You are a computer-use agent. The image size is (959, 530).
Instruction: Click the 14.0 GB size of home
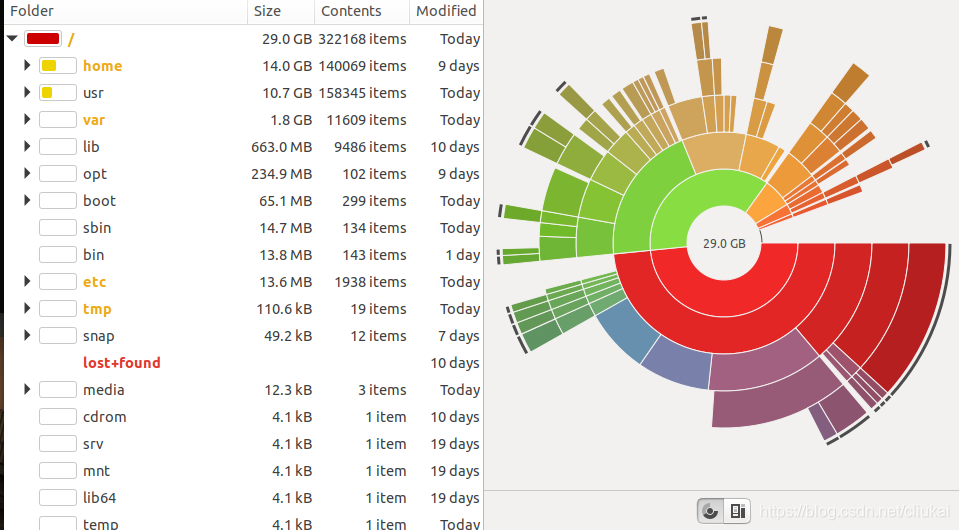click(x=287, y=65)
